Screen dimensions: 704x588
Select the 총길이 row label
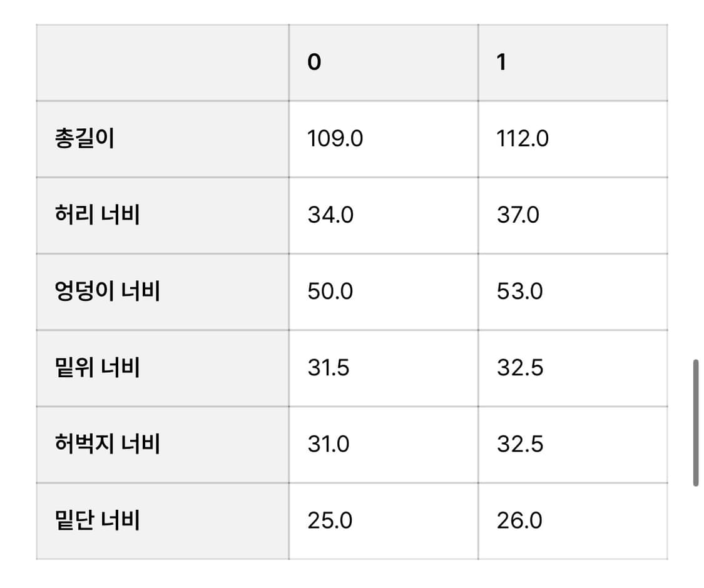click(x=85, y=139)
